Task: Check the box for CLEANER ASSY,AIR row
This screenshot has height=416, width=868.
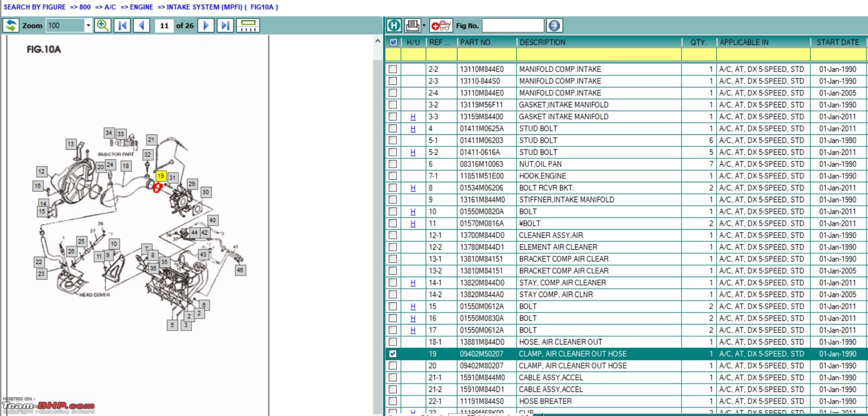Action: 393,235
